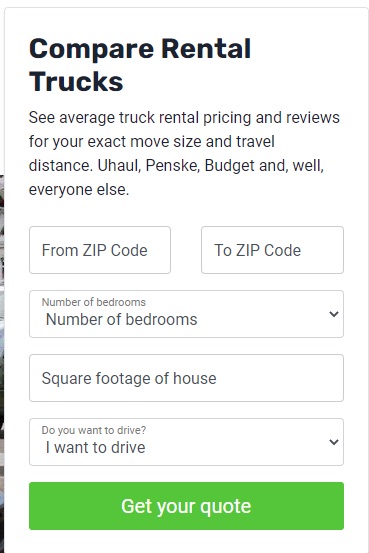Click the word Uhaul in the description
This screenshot has height=553, width=369.
coord(119,165)
